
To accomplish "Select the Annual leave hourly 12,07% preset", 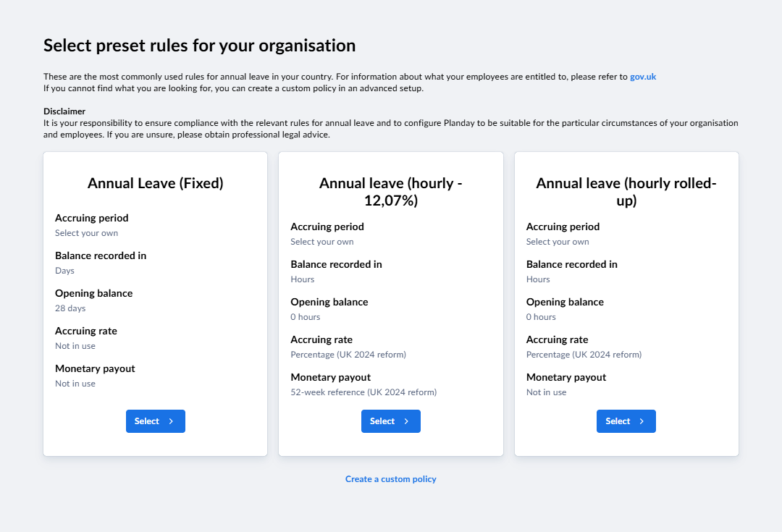I will [x=391, y=421].
